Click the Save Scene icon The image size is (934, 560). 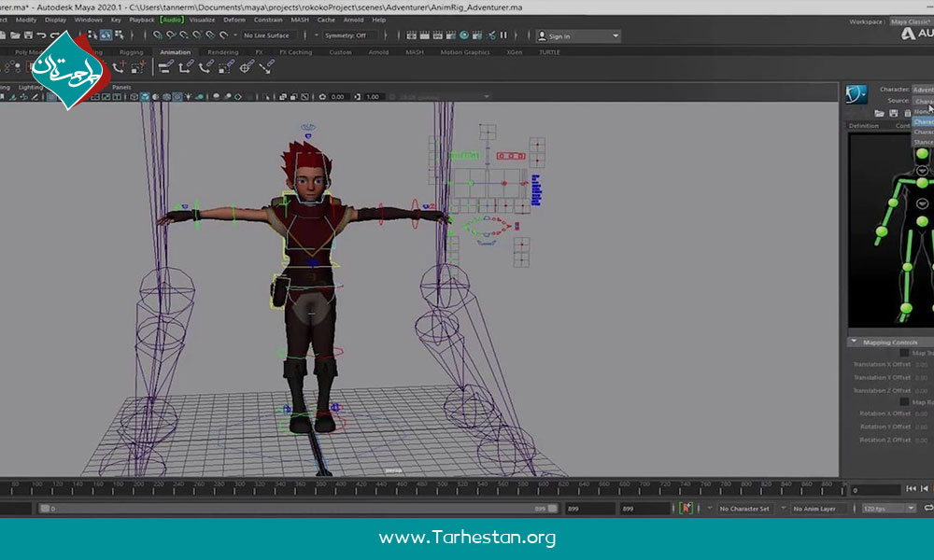[28, 35]
